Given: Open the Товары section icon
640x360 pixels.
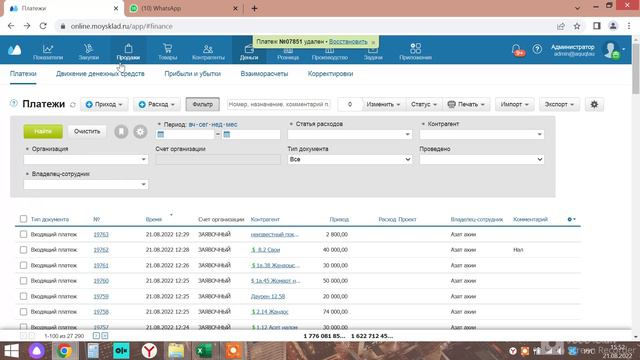Looking at the screenshot, I should tap(167, 51).
